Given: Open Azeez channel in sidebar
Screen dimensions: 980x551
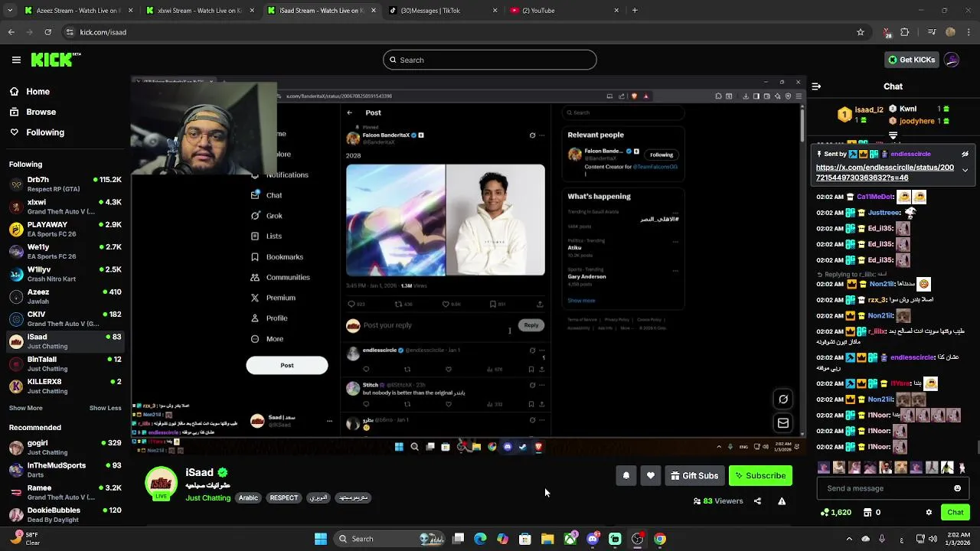Looking at the screenshot, I should 65,296.
